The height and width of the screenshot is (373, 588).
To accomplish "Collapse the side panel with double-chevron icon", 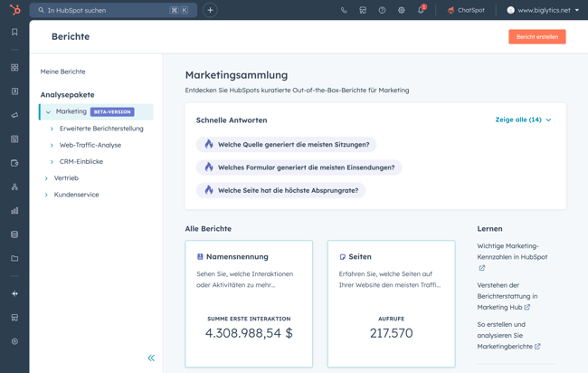I will [x=151, y=358].
